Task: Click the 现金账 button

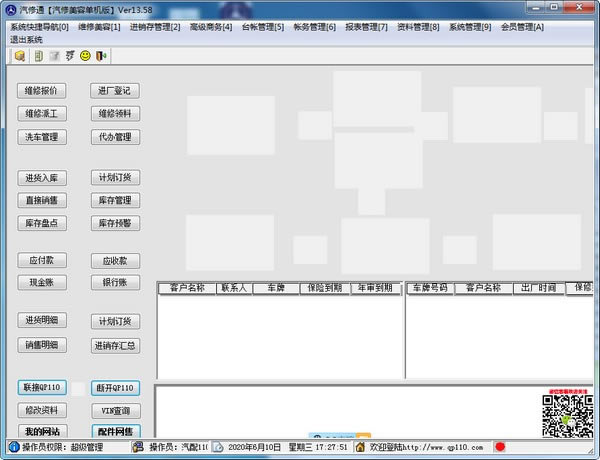Action: pyautogui.click(x=42, y=282)
